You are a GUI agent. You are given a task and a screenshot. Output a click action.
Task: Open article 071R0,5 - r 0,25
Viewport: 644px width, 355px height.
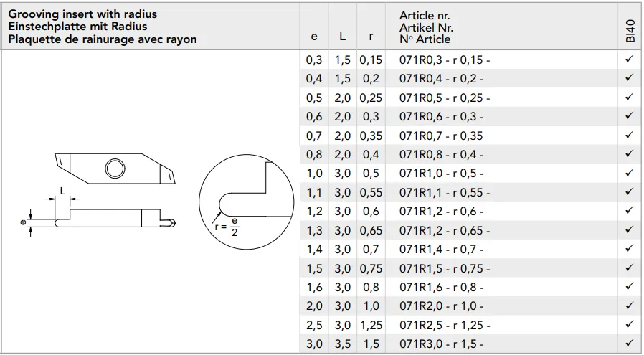click(443, 98)
